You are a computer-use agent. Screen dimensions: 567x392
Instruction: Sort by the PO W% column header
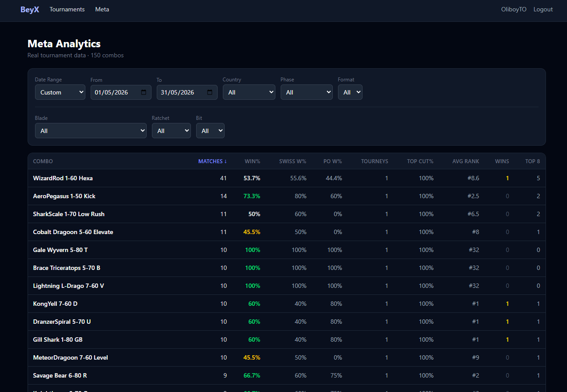click(333, 161)
